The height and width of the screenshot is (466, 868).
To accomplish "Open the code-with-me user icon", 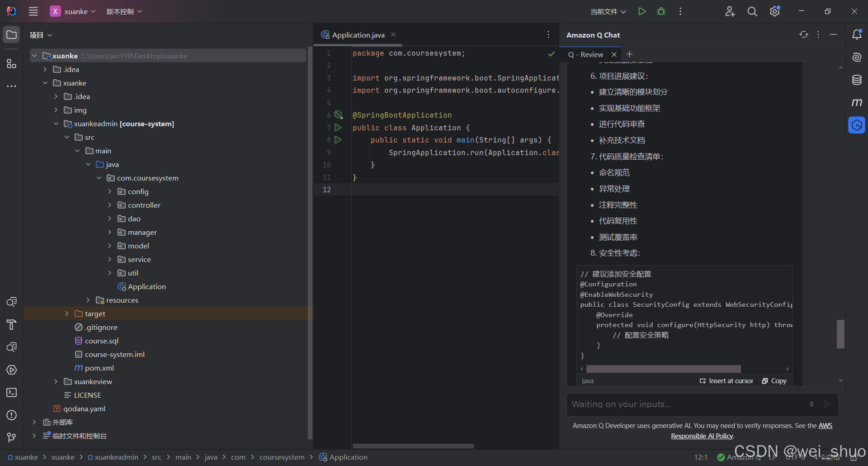I will click(x=730, y=11).
